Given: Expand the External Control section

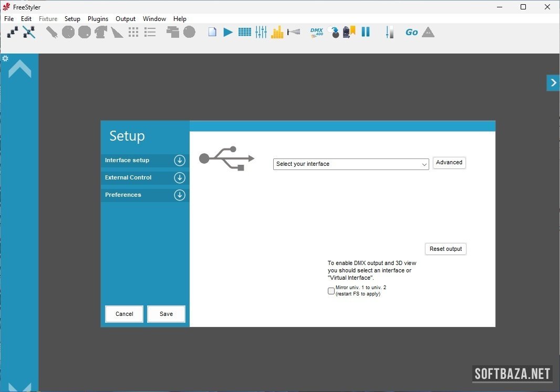Looking at the screenshot, I should point(180,178).
